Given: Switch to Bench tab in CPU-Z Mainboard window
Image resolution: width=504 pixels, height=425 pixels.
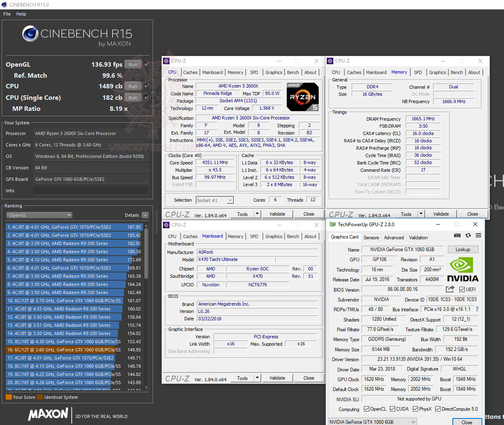Looking at the screenshot, I should (x=293, y=236).
